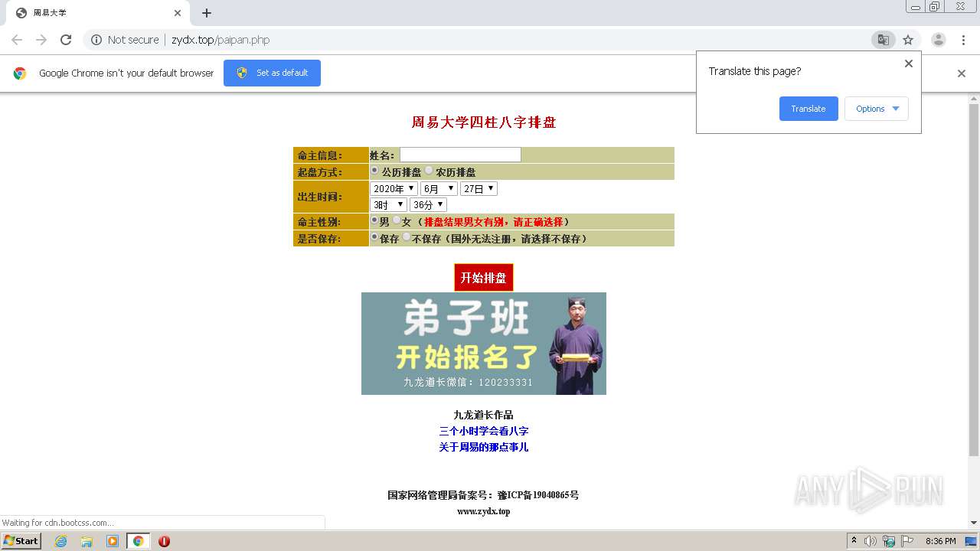Viewport: 980px width, 551px height.
Task: Open a new tab with the plus button
Action: click(207, 13)
